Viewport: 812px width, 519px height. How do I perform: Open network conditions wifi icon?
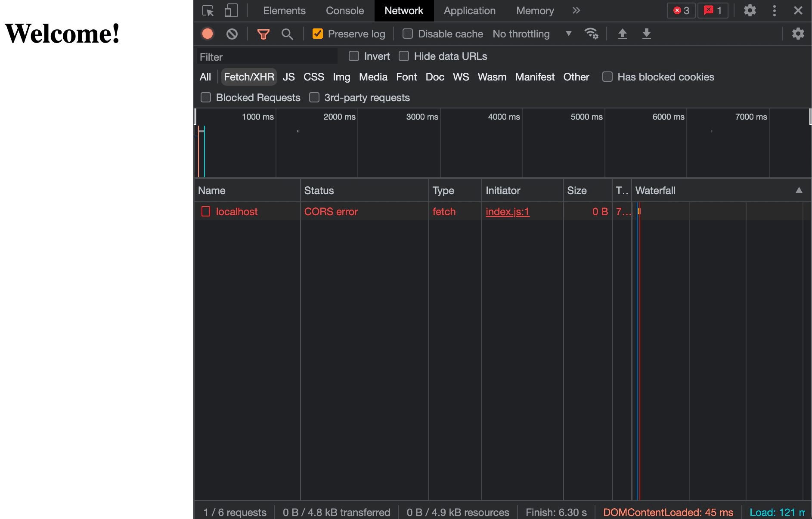[591, 34]
